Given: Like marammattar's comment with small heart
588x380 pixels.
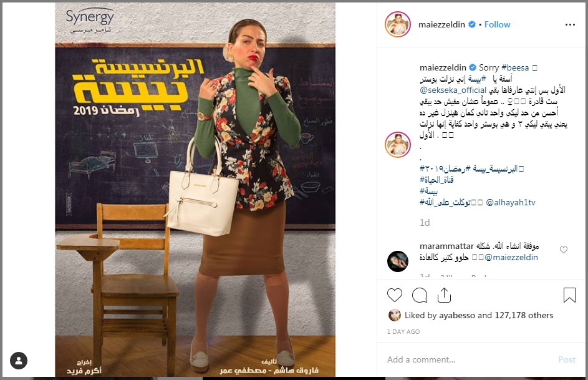Looking at the screenshot, I should (564, 250).
